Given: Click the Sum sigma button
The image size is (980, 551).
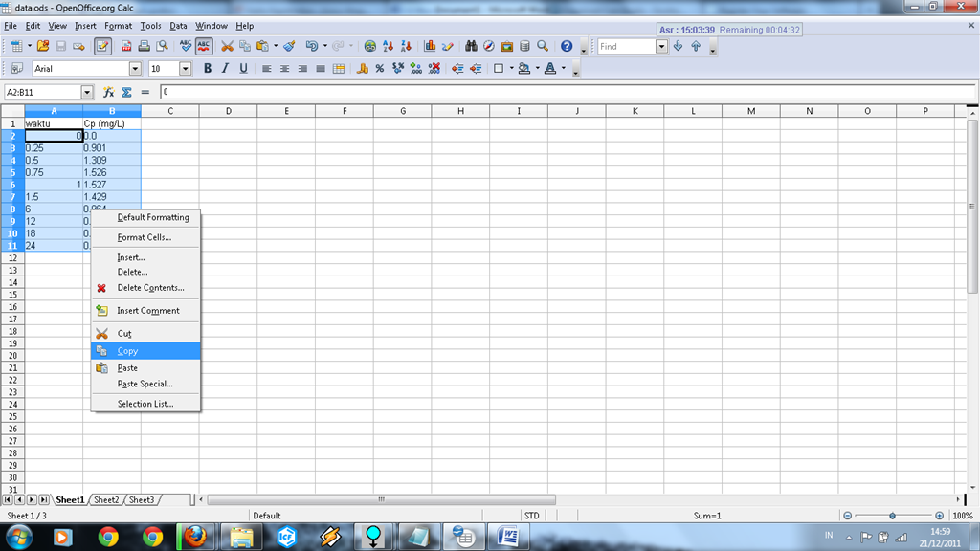Looking at the screenshot, I should click(127, 93).
